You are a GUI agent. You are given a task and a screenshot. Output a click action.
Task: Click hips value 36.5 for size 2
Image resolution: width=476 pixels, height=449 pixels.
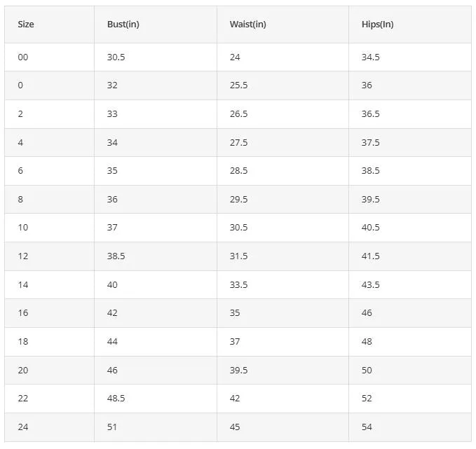pyautogui.click(x=370, y=113)
